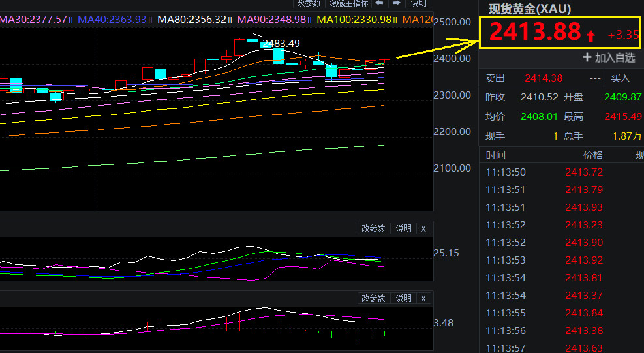Open 改参数 for the main chart

[309, 3]
